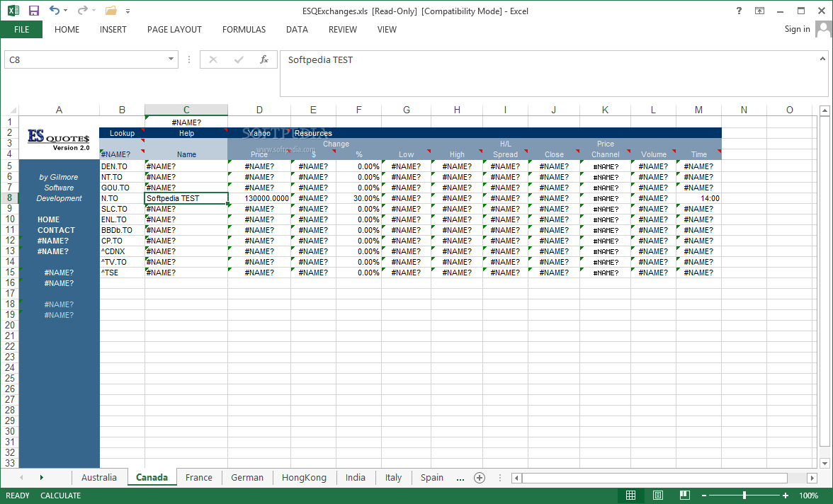Show more sheet tabs with ellipsis
The width and height of the screenshot is (833, 504).
click(460, 478)
